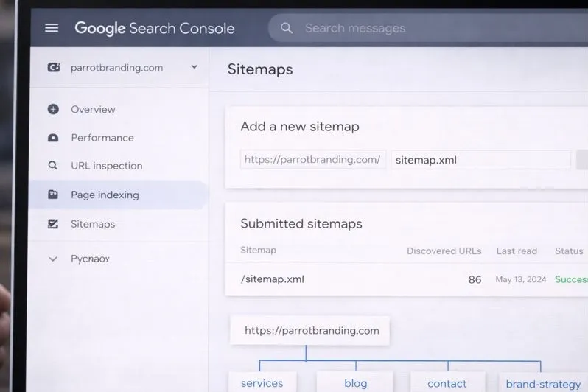The width and height of the screenshot is (588, 392).
Task: Click the parrotbranding.com property icon
Action: pyautogui.click(x=54, y=68)
